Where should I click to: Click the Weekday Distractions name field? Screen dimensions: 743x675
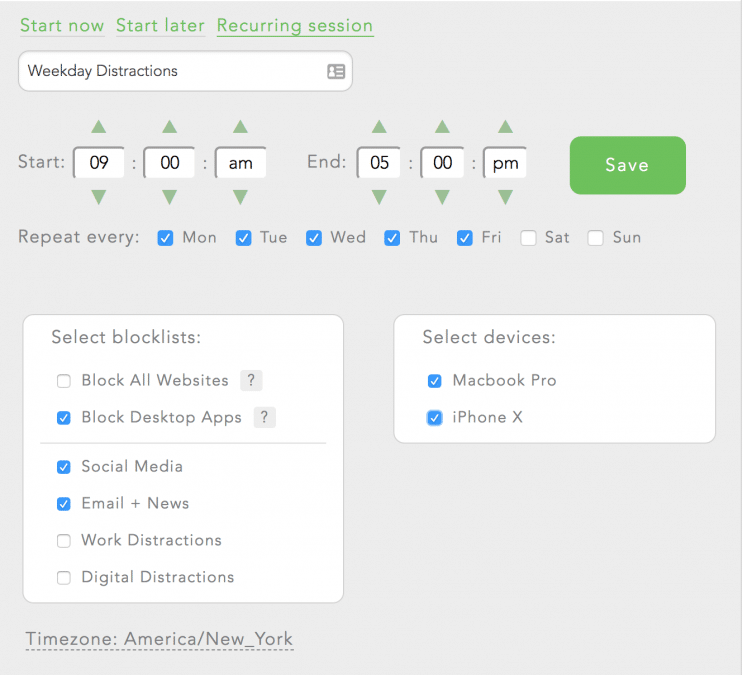click(x=170, y=71)
